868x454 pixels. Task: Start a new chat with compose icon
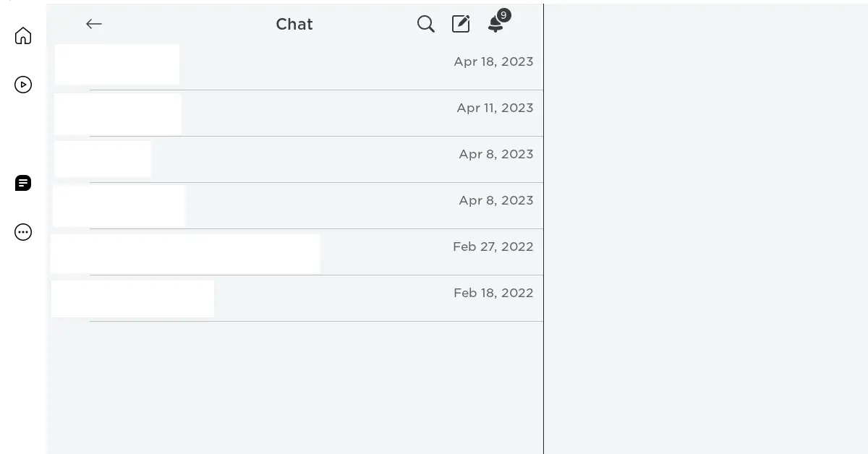(x=461, y=24)
